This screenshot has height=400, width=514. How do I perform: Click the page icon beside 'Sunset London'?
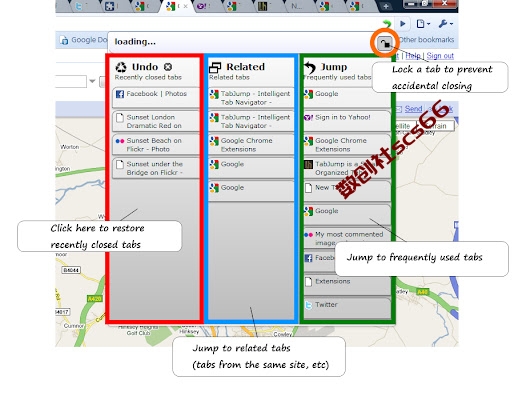click(x=120, y=118)
